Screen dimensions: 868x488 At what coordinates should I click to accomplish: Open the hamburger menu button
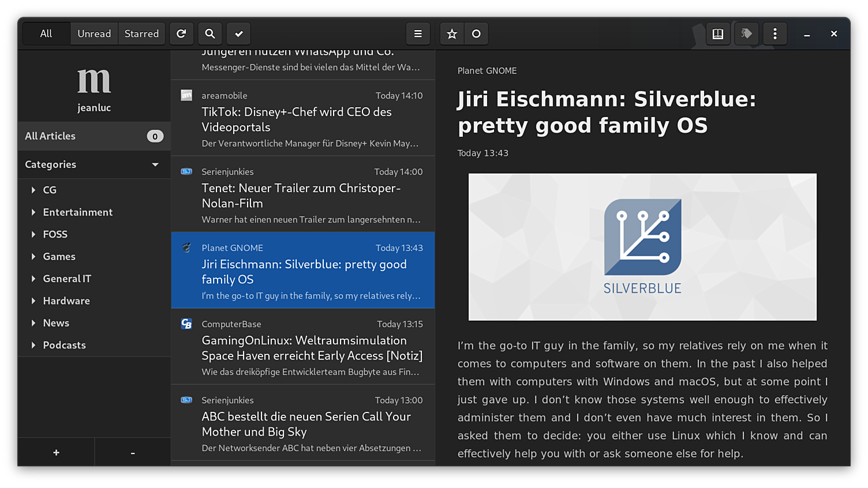click(x=418, y=34)
